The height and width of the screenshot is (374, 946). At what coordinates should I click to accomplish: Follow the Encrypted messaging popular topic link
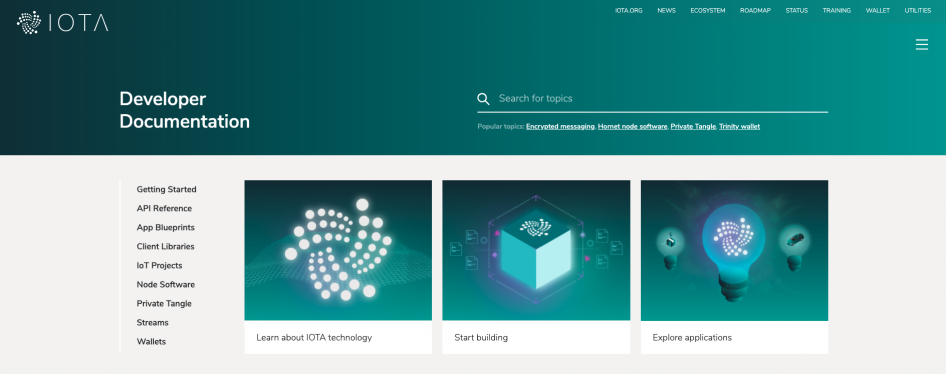coord(560,127)
